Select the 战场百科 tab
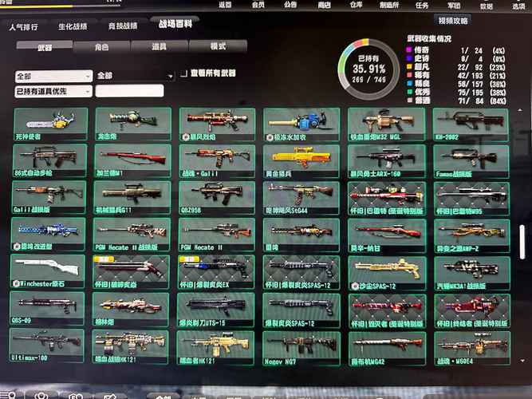Viewport: 532px width, 399px height. tap(175, 24)
